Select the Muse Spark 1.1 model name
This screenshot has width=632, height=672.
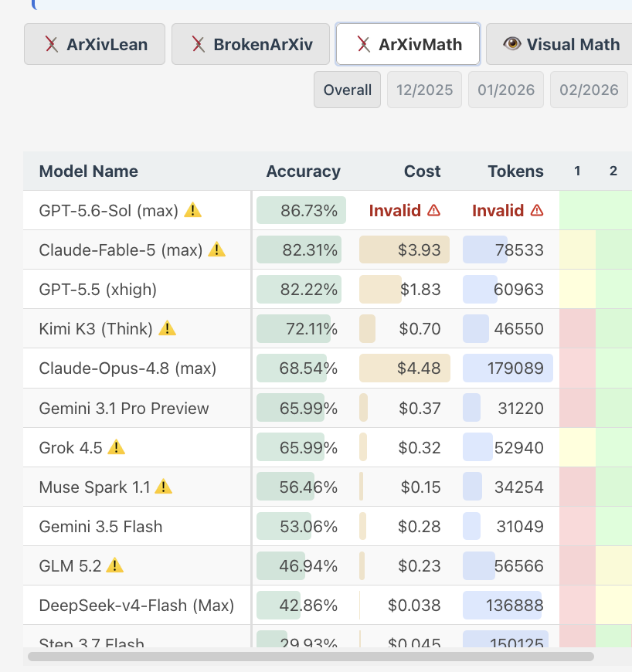coord(94,487)
